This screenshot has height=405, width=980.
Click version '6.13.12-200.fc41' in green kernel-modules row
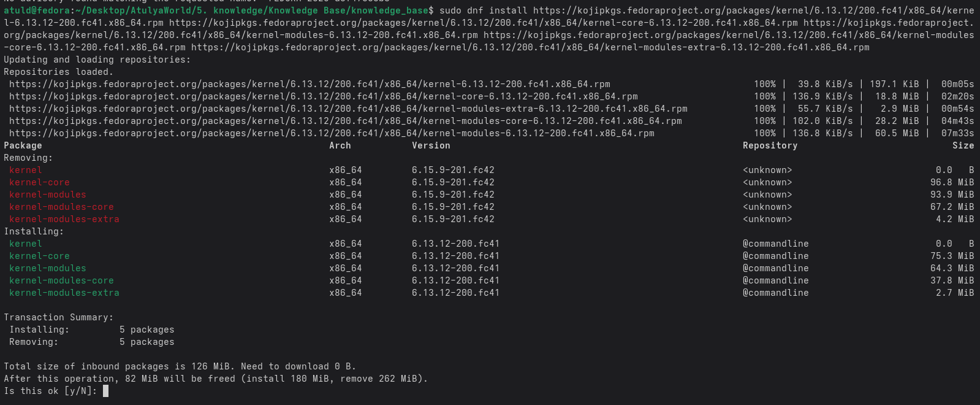455,268
